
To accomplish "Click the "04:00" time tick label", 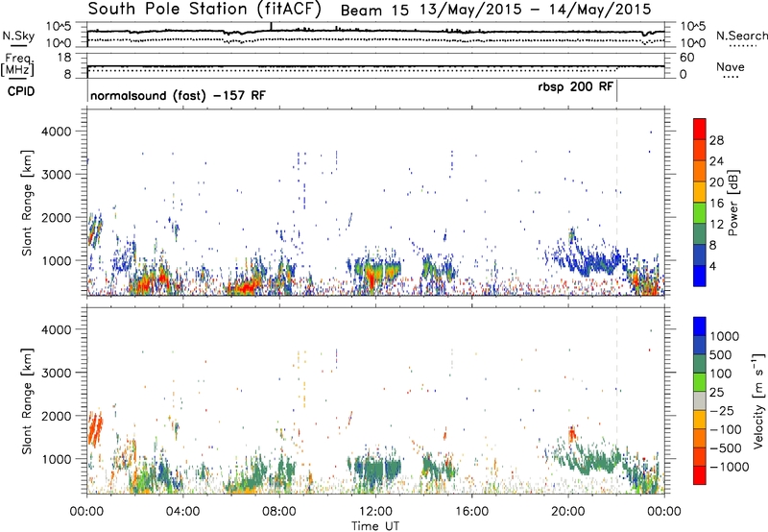I will coord(182,512).
